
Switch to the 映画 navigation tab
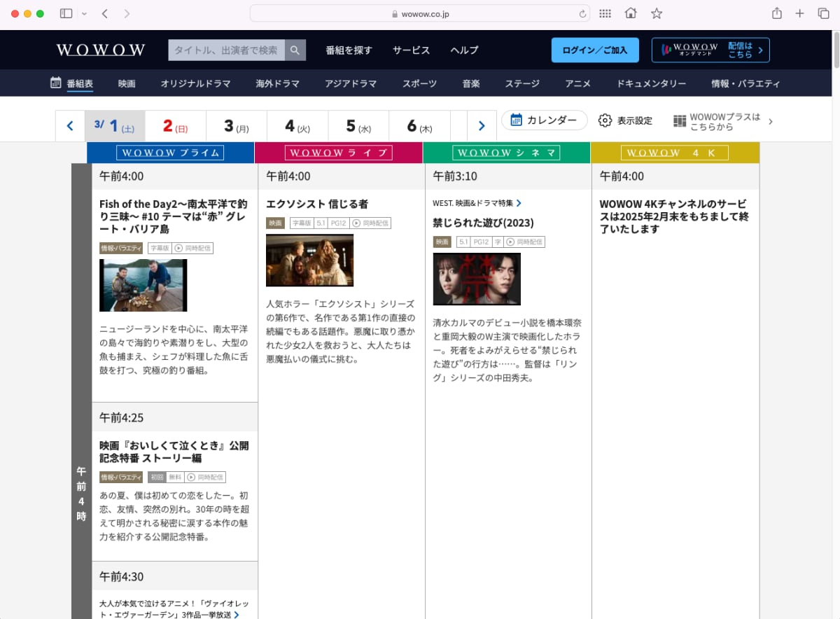tap(127, 83)
